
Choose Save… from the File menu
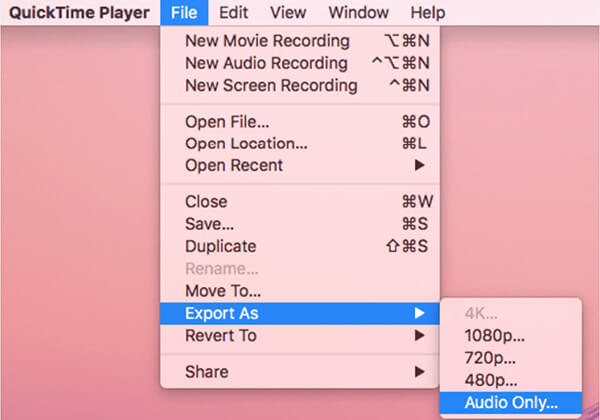coord(300,224)
